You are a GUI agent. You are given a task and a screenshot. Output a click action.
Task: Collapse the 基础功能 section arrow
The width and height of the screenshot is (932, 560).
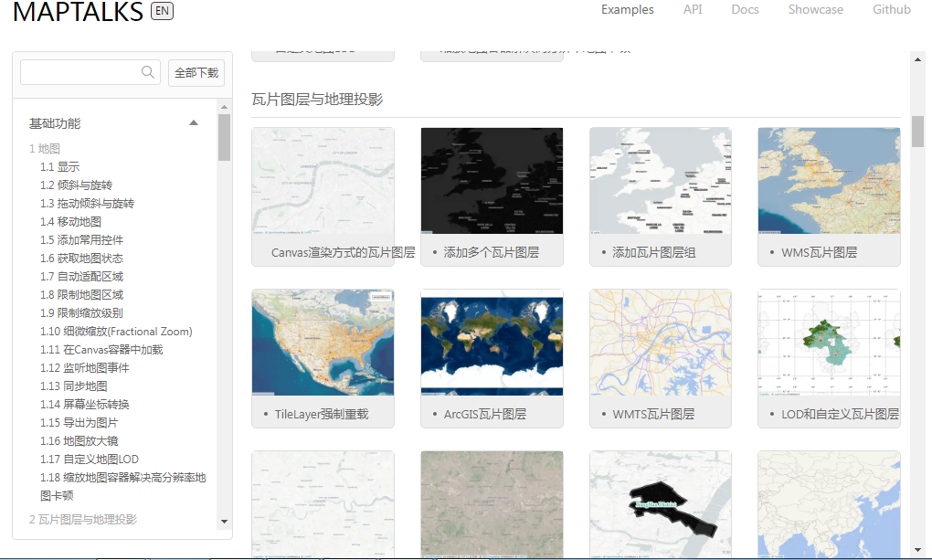(x=193, y=123)
